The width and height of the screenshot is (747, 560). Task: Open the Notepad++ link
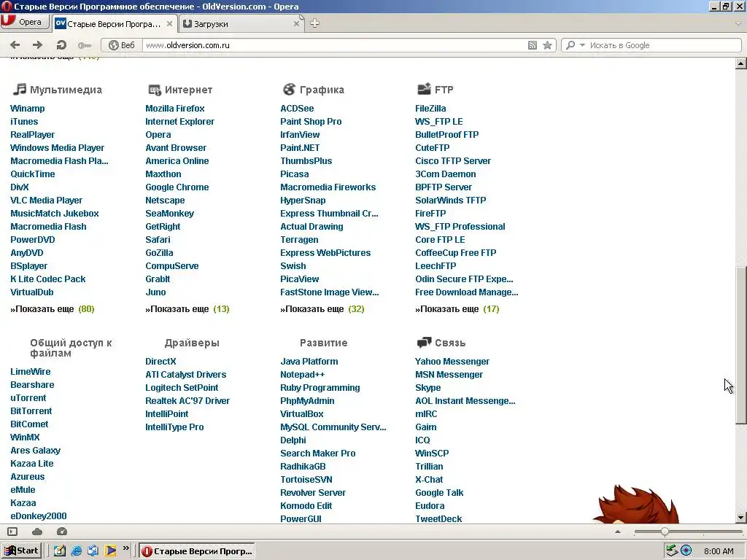[x=303, y=375]
